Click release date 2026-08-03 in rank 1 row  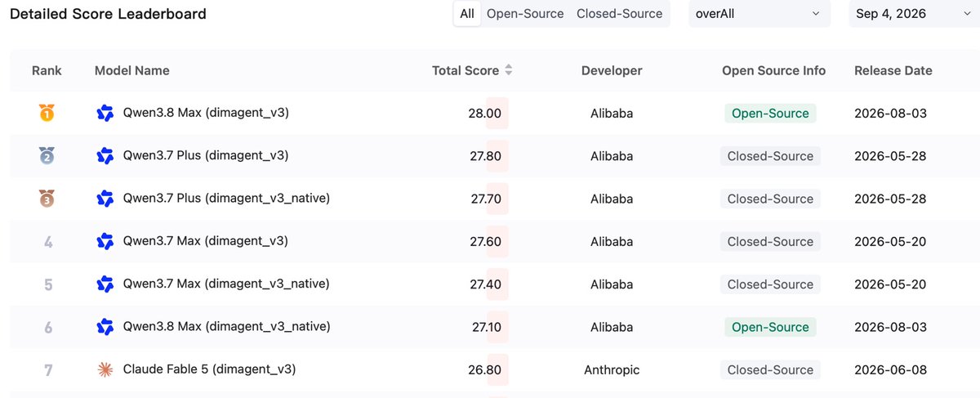[x=890, y=114]
